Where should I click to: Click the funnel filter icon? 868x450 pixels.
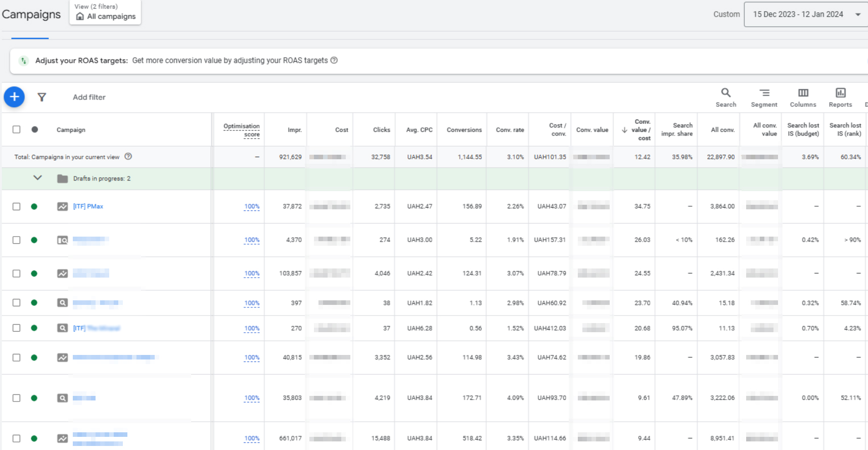click(42, 97)
